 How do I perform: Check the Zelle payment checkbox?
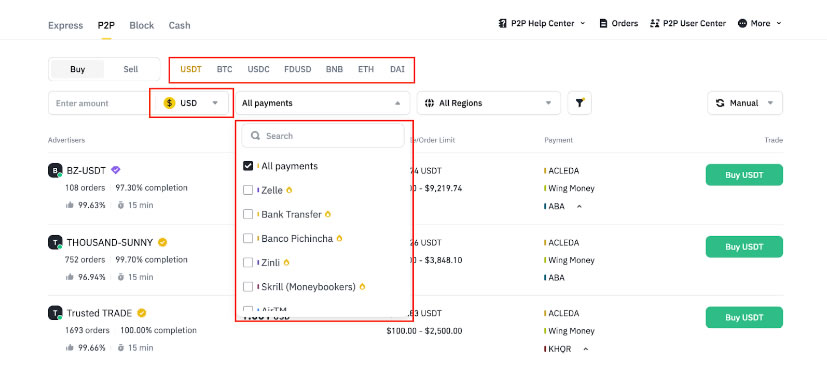pos(248,190)
